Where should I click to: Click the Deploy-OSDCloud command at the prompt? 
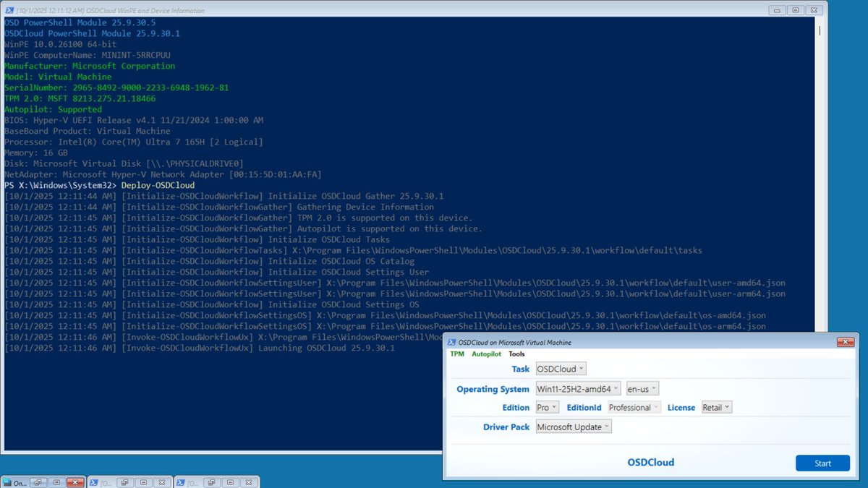pyautogui.click(x=158, y=186)
